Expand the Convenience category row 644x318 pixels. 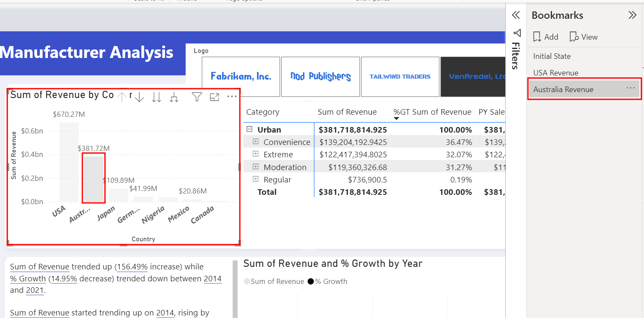[256, 141]
